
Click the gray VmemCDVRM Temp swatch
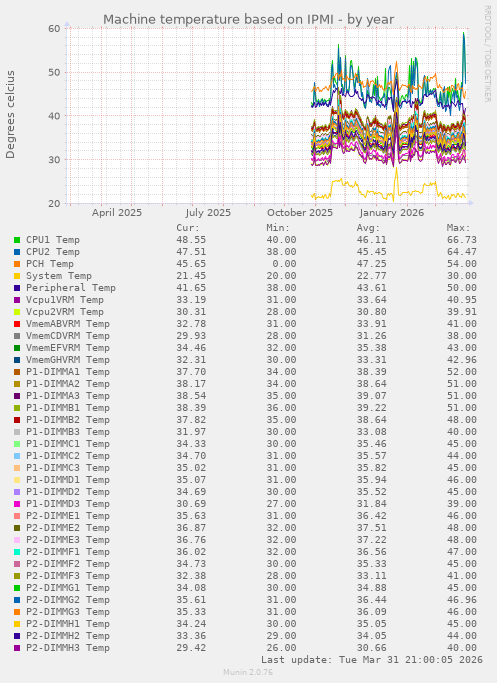coord(17,336)
